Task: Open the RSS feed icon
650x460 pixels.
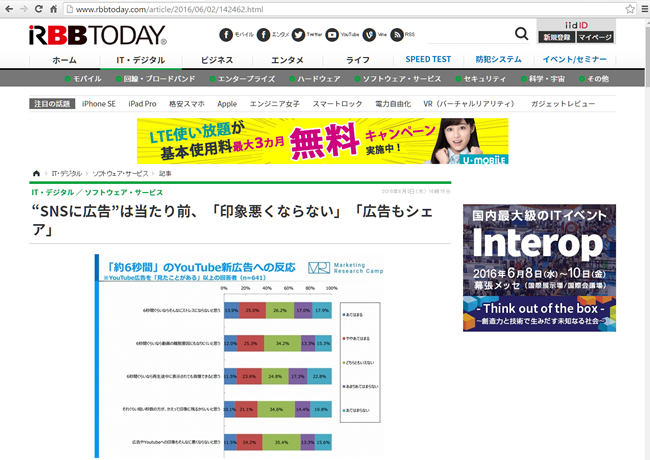Action: coord(397,34)
